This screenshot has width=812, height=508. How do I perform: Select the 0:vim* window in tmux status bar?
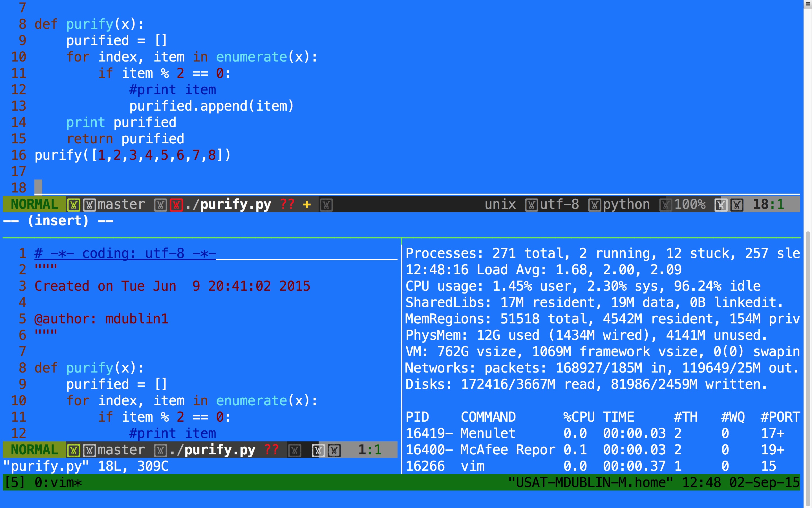pos(58,483)
